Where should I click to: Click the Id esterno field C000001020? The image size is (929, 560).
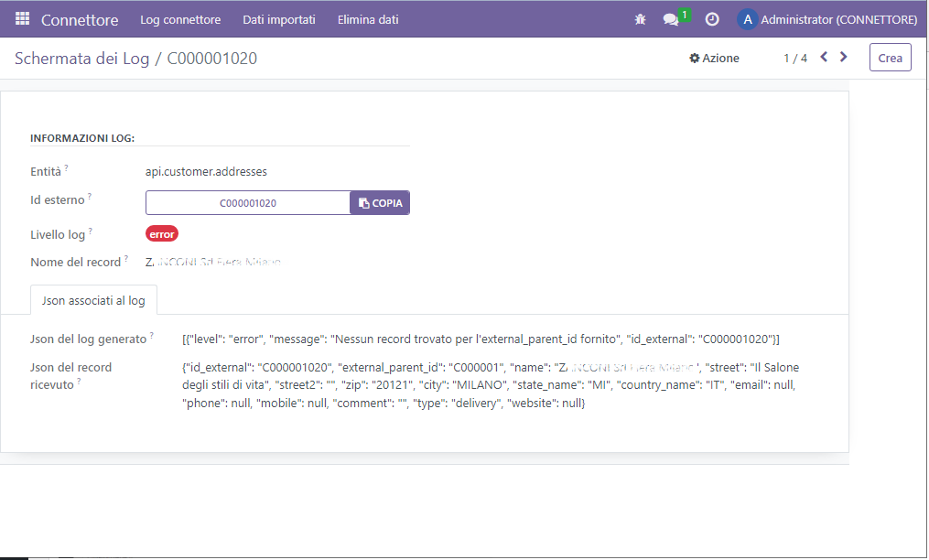click(248, 203)
